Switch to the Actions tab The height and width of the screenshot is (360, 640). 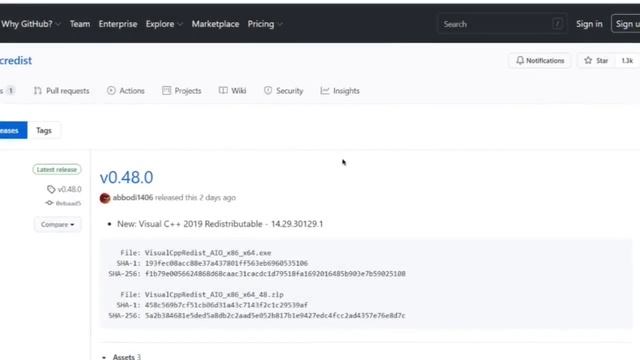126,91
